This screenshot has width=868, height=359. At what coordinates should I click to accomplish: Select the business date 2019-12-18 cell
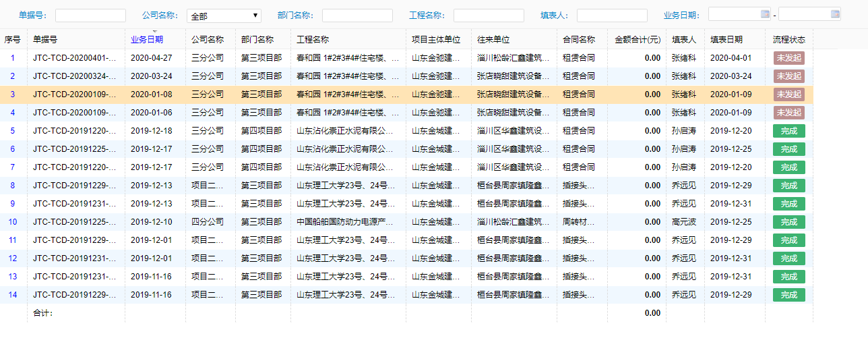152,131
